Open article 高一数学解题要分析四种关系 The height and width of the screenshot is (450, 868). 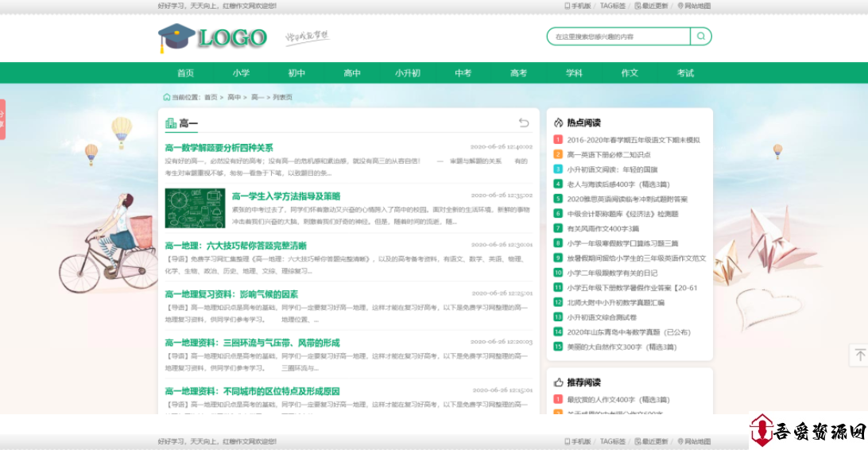click(219, 148)
